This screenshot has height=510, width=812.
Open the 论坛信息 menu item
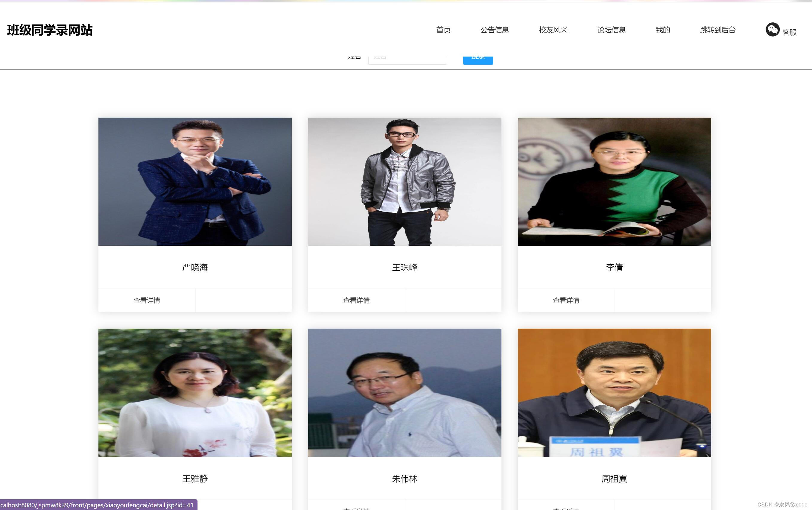click(611, 30)
